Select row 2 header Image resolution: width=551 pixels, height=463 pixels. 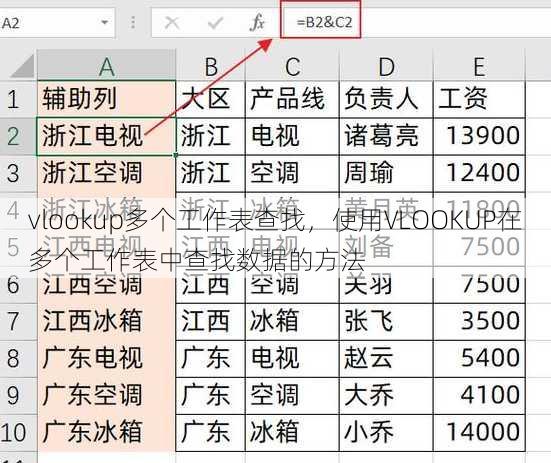tap(18, 136)
